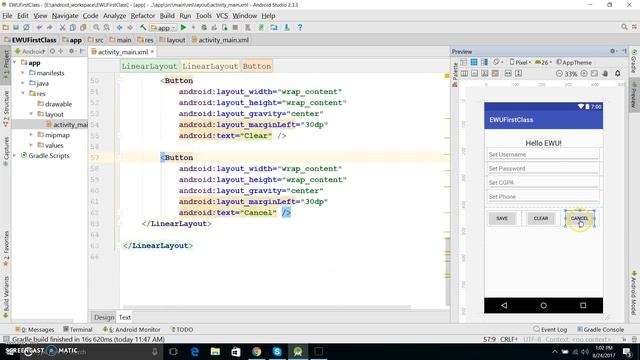
Task: Click the Synchronize toolbar icon
Action: click(26, 27)
